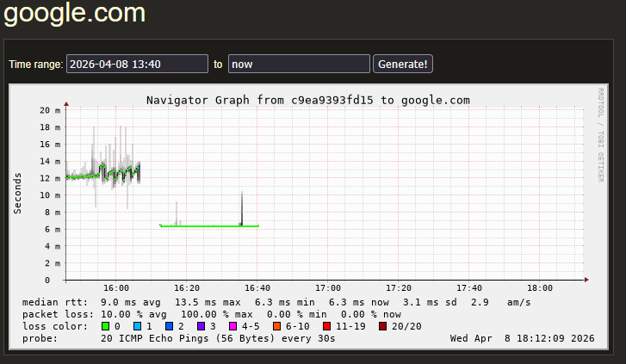Click the magenta loss swatch for 4-5
This screenshot has height=364, width=626.
point(232,326)
